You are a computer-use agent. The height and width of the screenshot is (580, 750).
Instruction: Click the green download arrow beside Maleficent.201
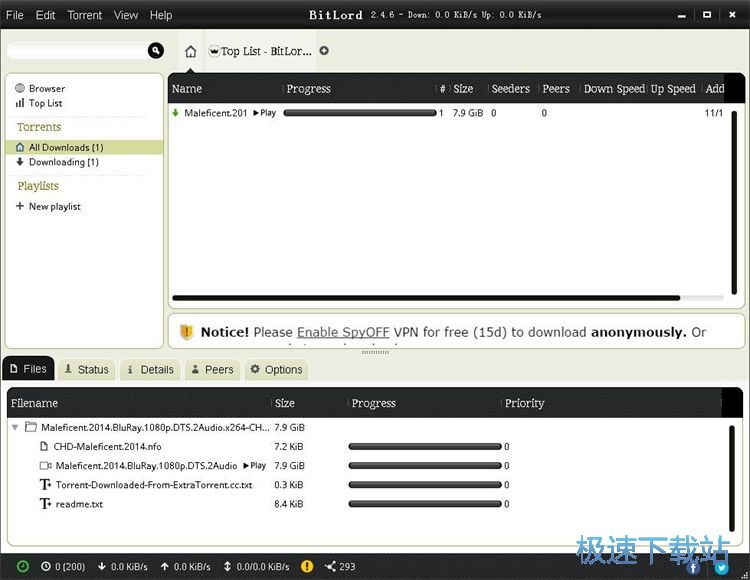click(176, 113)
